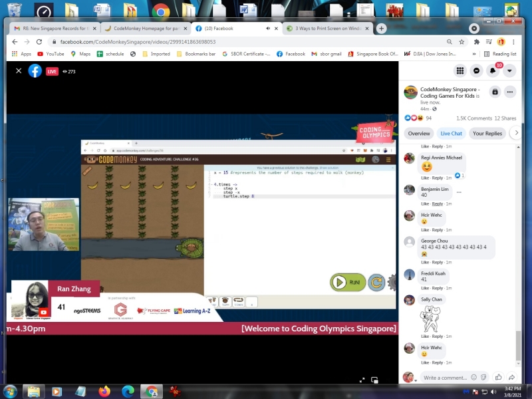Select the Your Replies tab
The width and height of the screenshot is (532, 399).
click(x=487, y=133)
